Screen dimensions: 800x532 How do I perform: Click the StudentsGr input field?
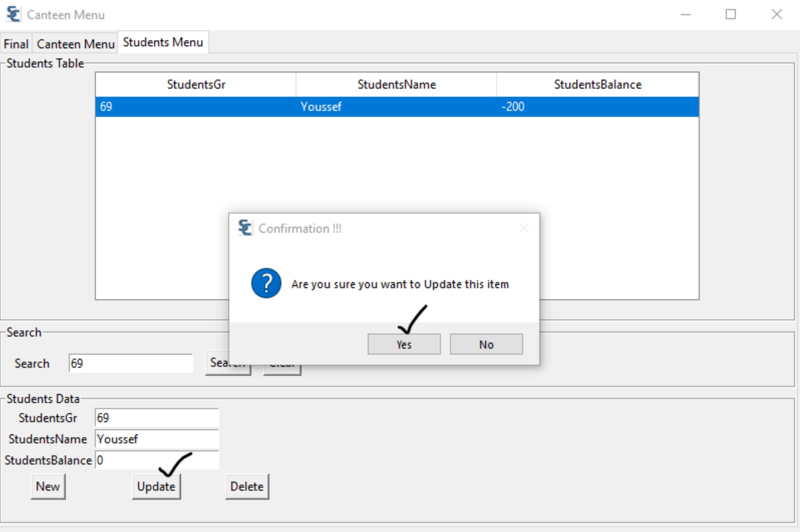tap(156, 418)
